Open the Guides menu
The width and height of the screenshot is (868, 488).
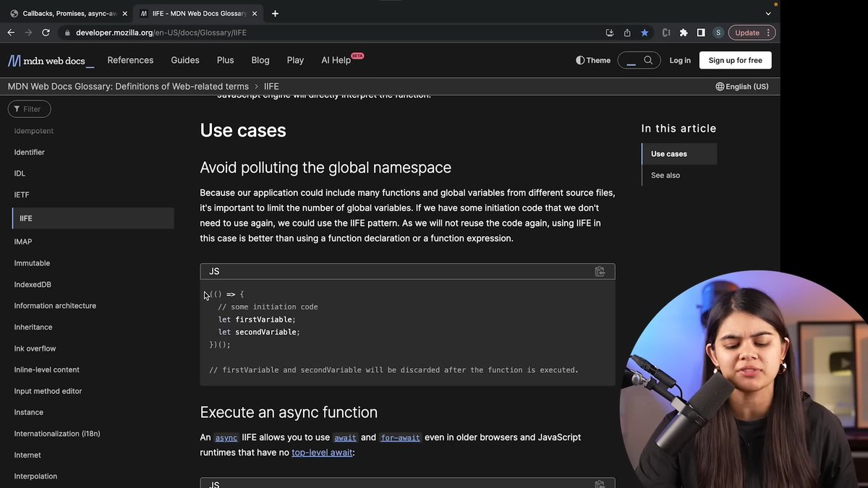click(x=185, y=60)
